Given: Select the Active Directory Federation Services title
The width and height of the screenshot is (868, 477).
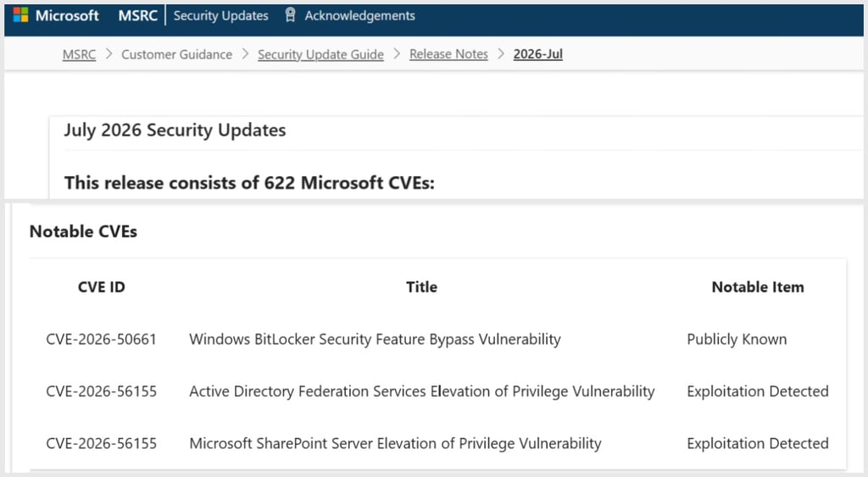Looking at the screenshot, I should (422, 391).
